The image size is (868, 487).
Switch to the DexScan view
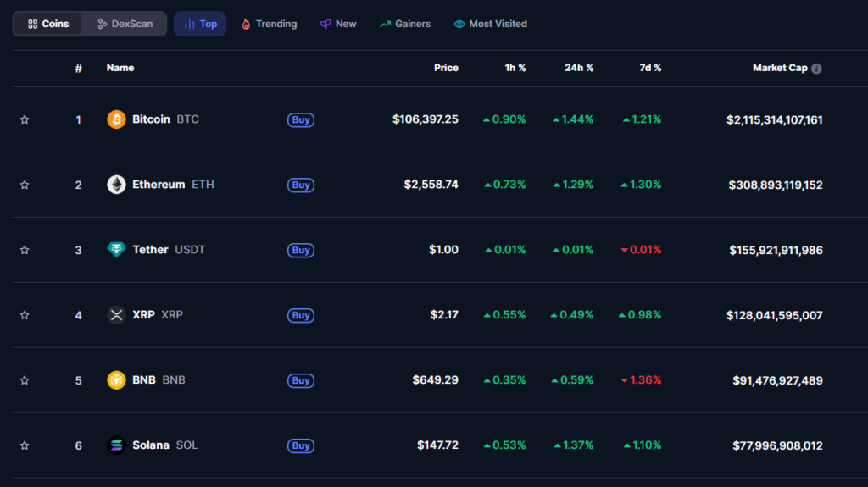pyautogui.click(x=125, y=24)
